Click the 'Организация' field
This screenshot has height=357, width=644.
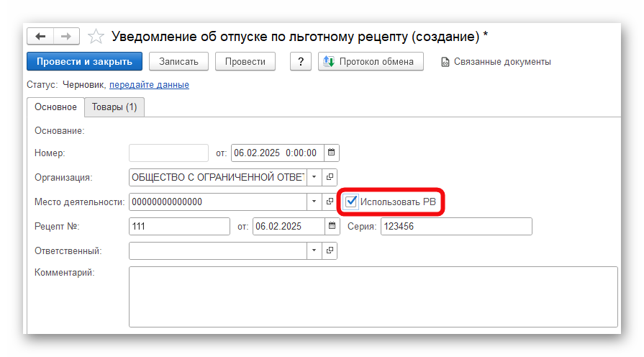coord(218,178)
